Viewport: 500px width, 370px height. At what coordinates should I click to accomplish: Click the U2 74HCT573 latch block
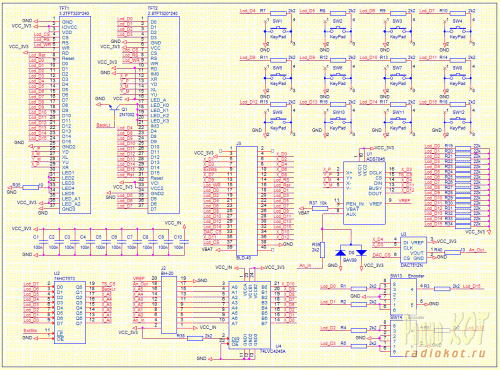click(70, 312)
